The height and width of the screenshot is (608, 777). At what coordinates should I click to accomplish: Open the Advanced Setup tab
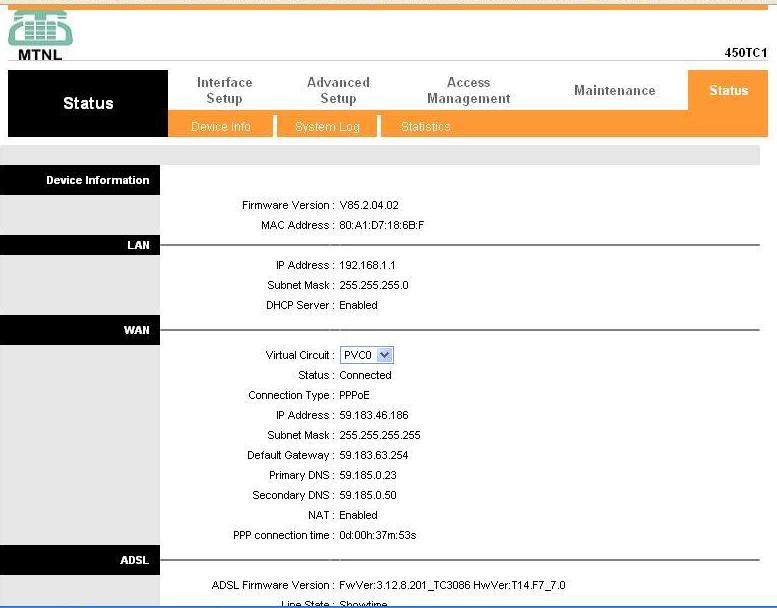point(338,90)
